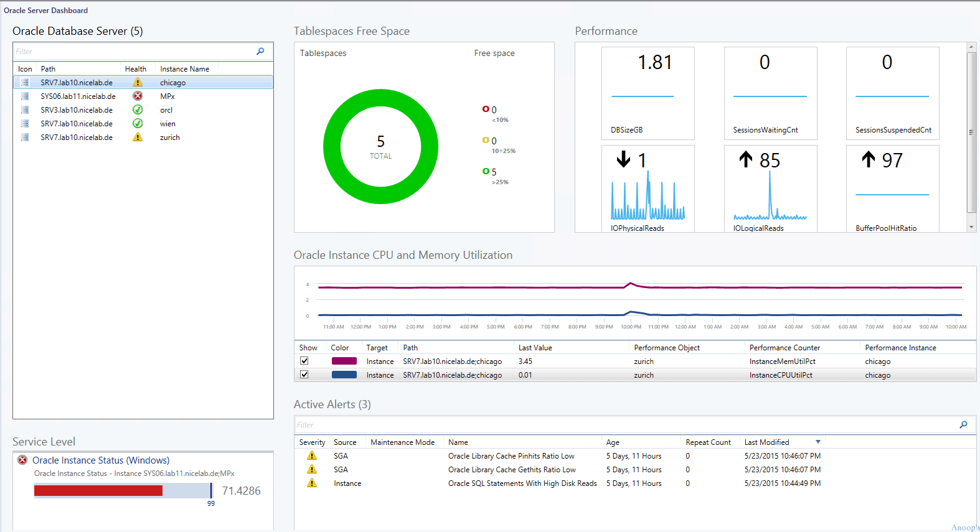Click the search icon in Active Alerts filter

[963, 424]
